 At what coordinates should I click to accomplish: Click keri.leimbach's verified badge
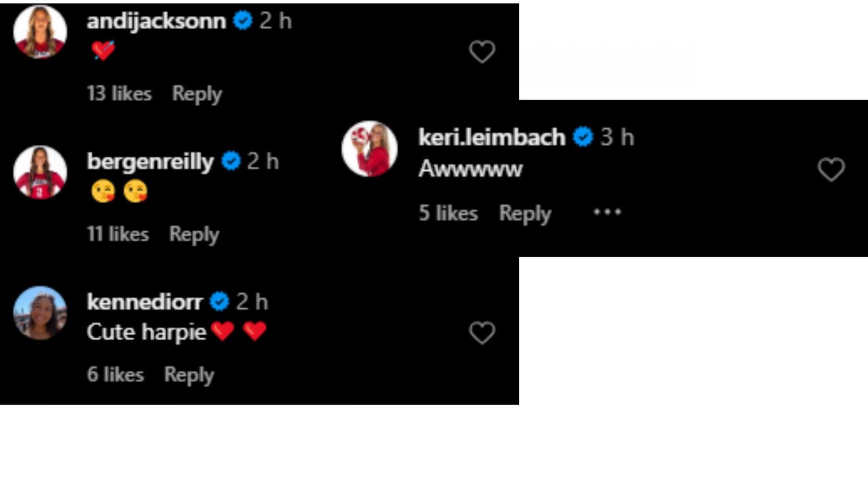(583, 136)
